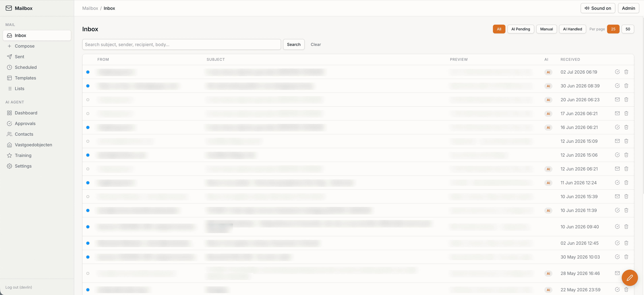Mark the 10 Jun 2026 09:40 email as read
The width and height of the screenshot is (644, 295).
[x=617, y=226]
